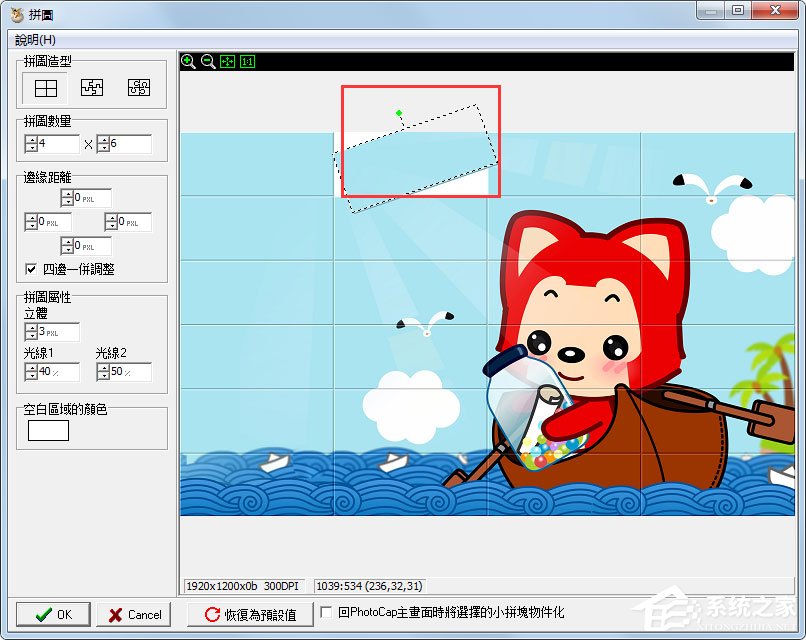Click the top edge distance field
806x640 pixels.
pos(93,198)
